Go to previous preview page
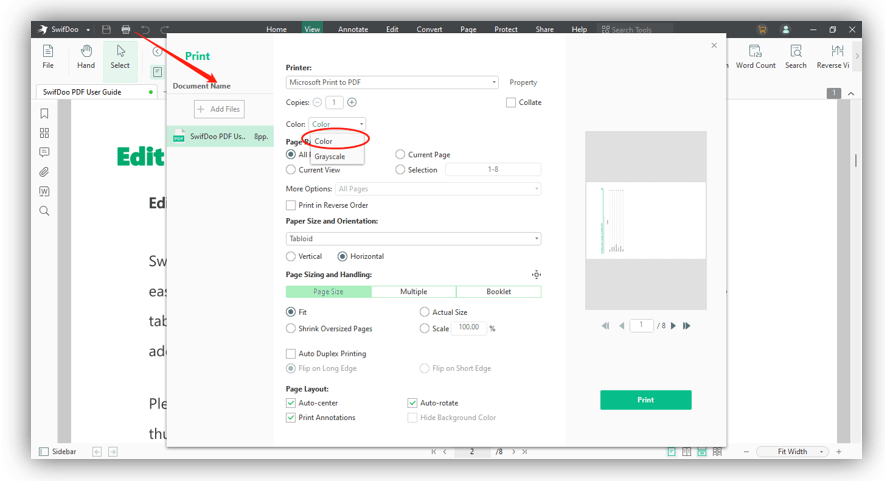This screenshot has height=481, width=885. pos(622,326)
